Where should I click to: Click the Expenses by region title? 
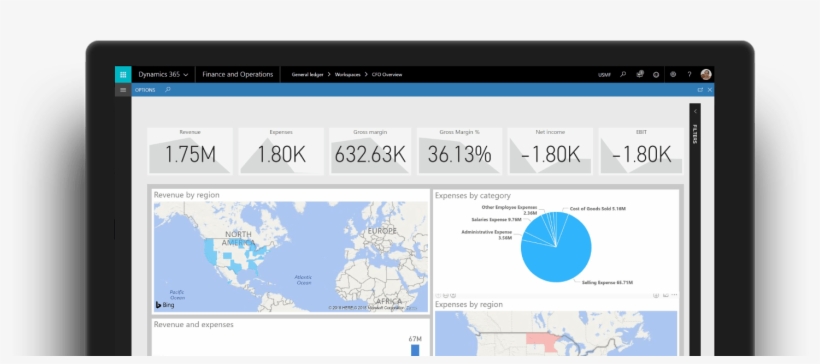(469, 304)
